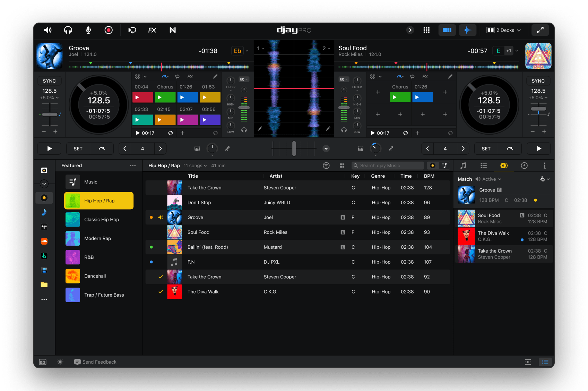
Task: Enter fullscreen with the expand arrows icon
Action: click(x=540, y=30)
